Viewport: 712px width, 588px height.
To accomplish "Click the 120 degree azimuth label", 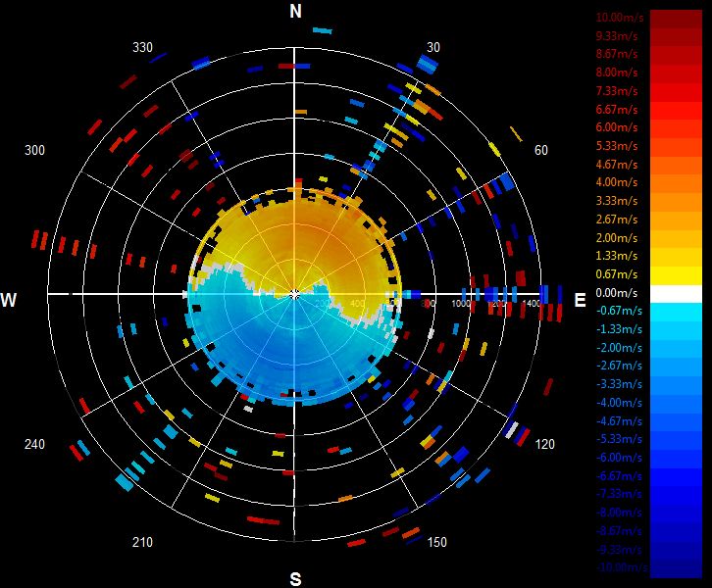I will point(544,444).
